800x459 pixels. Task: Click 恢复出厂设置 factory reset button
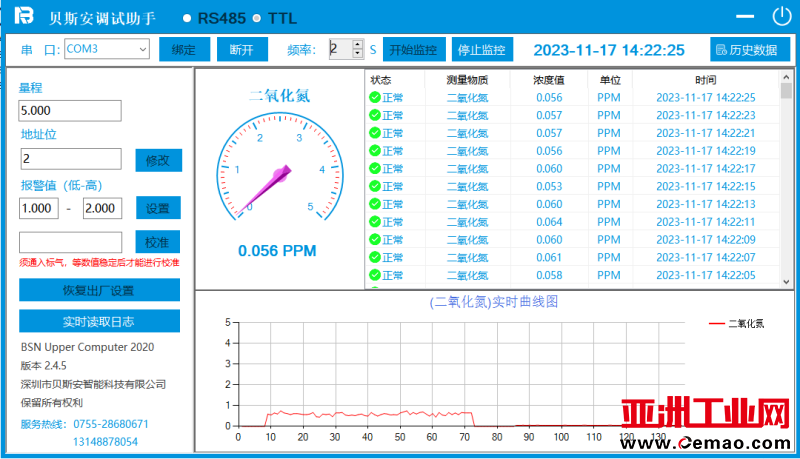[x=99, y=290]
